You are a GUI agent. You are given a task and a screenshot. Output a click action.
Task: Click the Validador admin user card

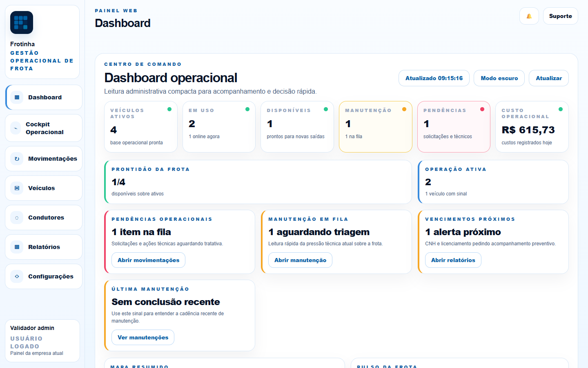pyautogui.click(x=42, y=341)
